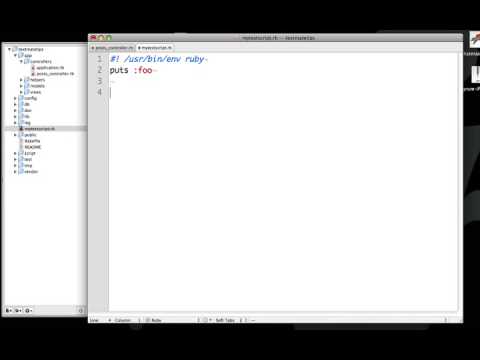The image size is (480, 360).
Task: Click the new file button in the drawer footer
Action: coord(9,311)
